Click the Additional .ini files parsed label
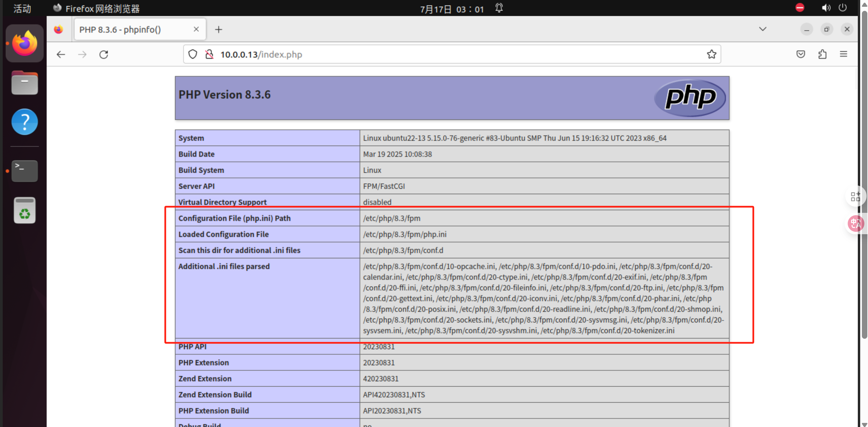The image size is (868, 427). (224, 266)
